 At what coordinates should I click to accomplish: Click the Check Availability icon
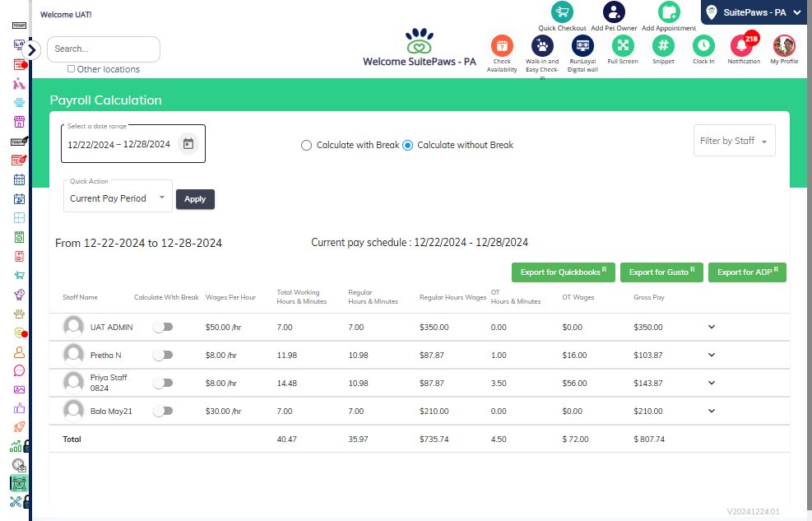502,46
